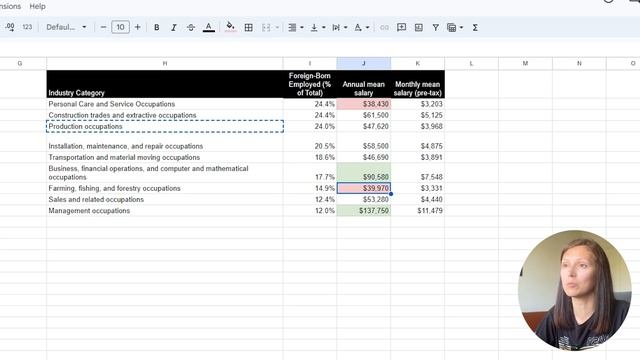Toggle strikethrough formatting

coord(191,27)
